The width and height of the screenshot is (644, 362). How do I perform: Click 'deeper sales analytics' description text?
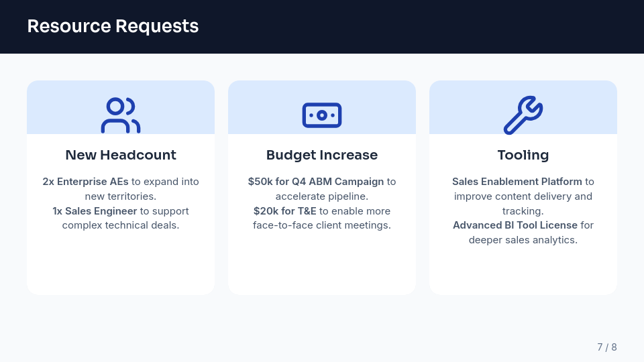tap(523, 240)
